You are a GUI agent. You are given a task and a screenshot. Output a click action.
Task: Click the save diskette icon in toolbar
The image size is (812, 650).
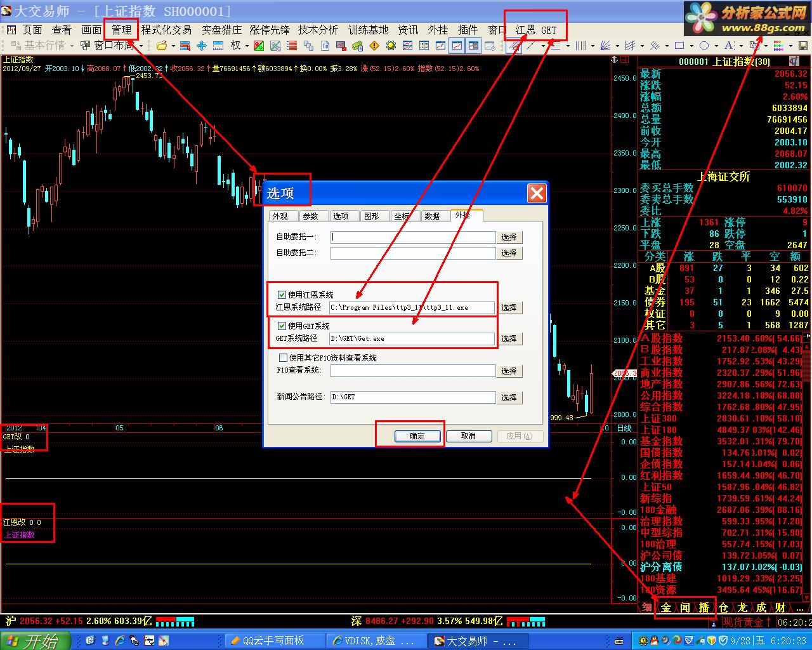pos(802,46)
